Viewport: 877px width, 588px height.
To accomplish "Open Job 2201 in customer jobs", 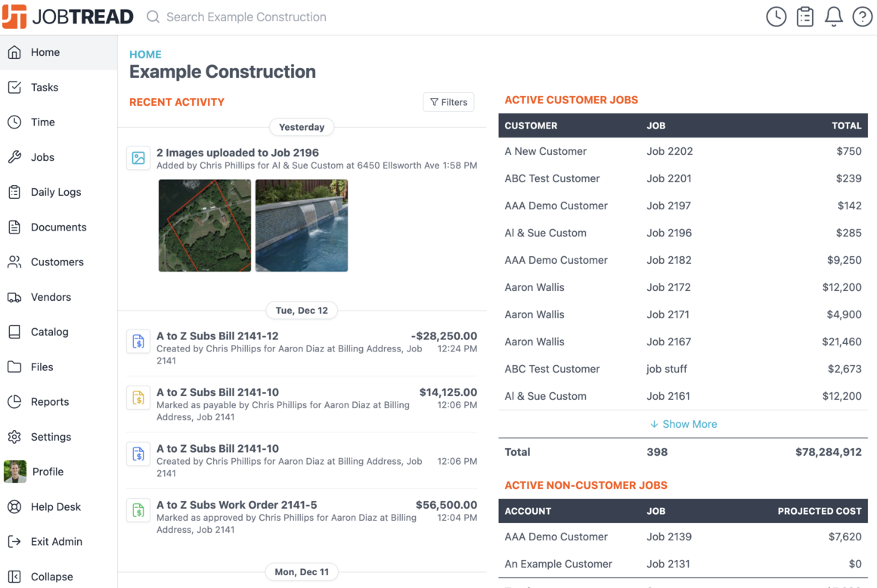I will pos(669,178).
